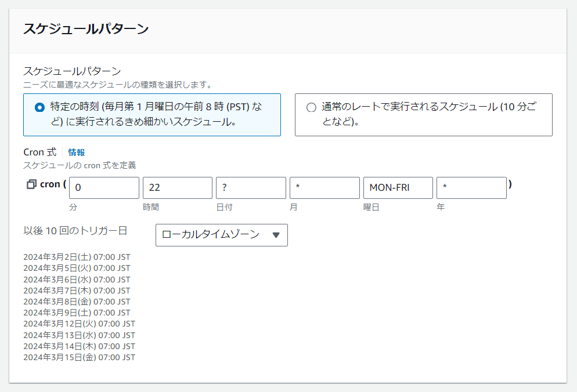Image resolution: width=577 pixels, height=392 pixels.
Task: Click the trigger date 2024年3月5日(火) 07:00 JST
Action: tap(77, 268)
